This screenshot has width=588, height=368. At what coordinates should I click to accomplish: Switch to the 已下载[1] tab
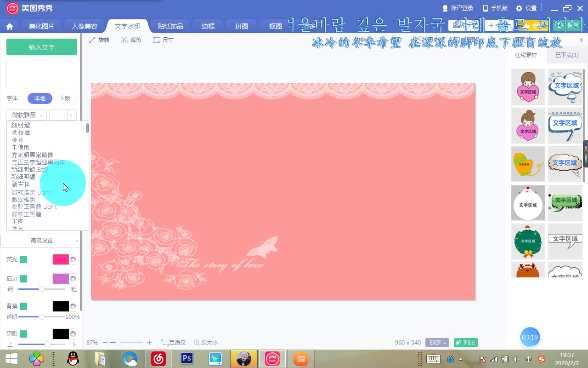[567, 55]
